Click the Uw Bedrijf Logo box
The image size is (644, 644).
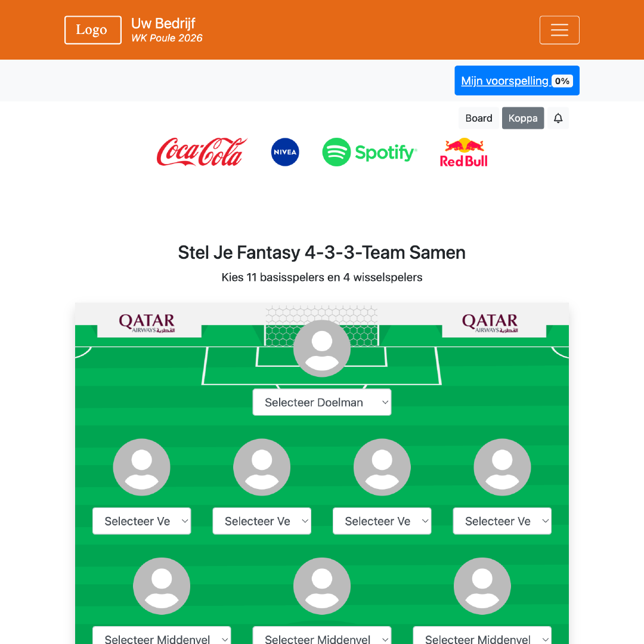(92, 29)
